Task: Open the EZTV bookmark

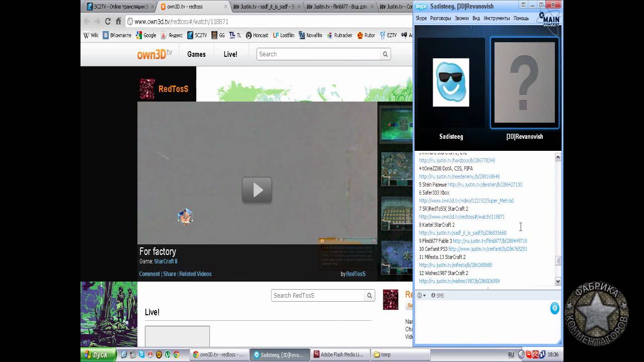Action: (x=388, y=35)
